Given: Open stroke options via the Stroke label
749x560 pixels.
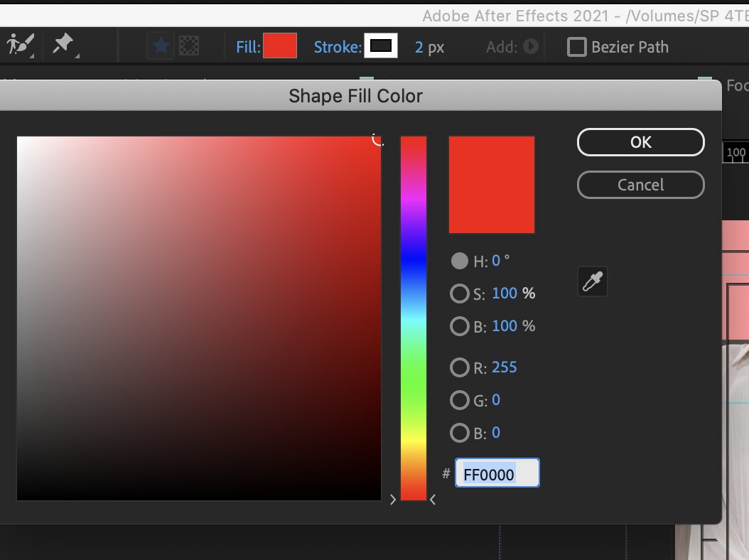Looking at the screenshot, I should click(x=338, y=46).
